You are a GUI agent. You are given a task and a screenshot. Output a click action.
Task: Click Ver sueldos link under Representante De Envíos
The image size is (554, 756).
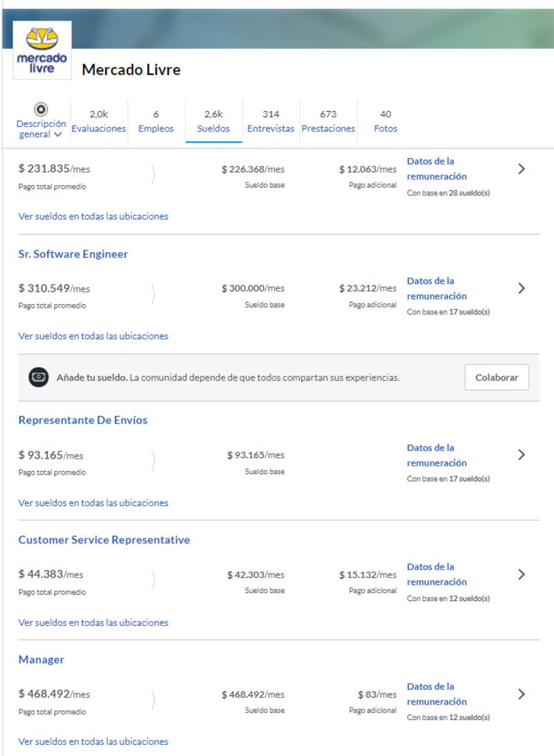click(x=93, y=503)
